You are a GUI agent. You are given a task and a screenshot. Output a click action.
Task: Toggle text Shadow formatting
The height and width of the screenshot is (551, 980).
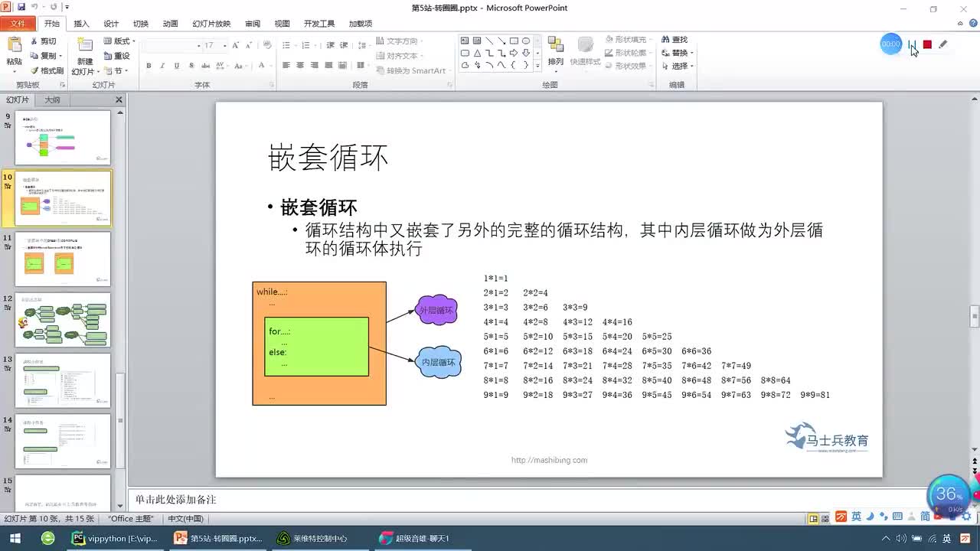[x=191, y=67]
